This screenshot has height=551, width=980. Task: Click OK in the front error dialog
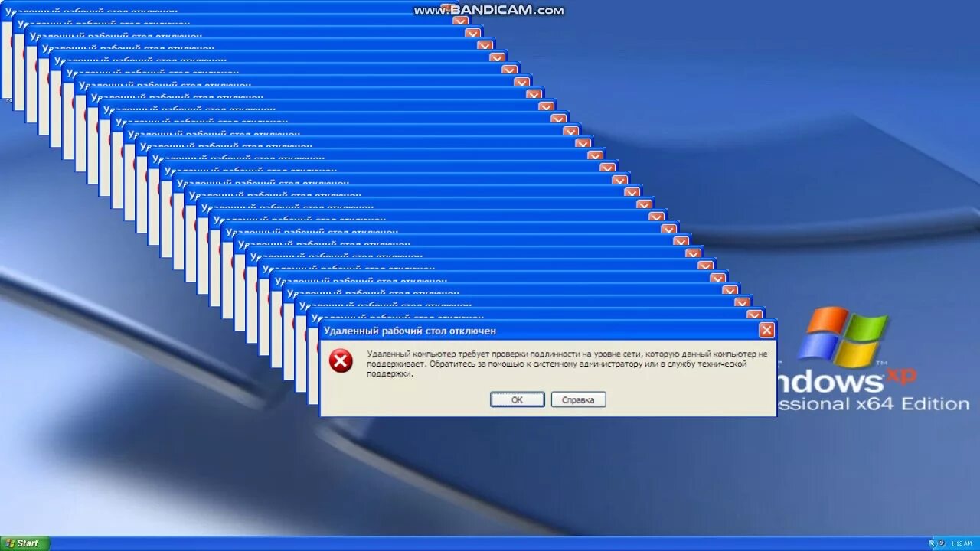[518, 399]
